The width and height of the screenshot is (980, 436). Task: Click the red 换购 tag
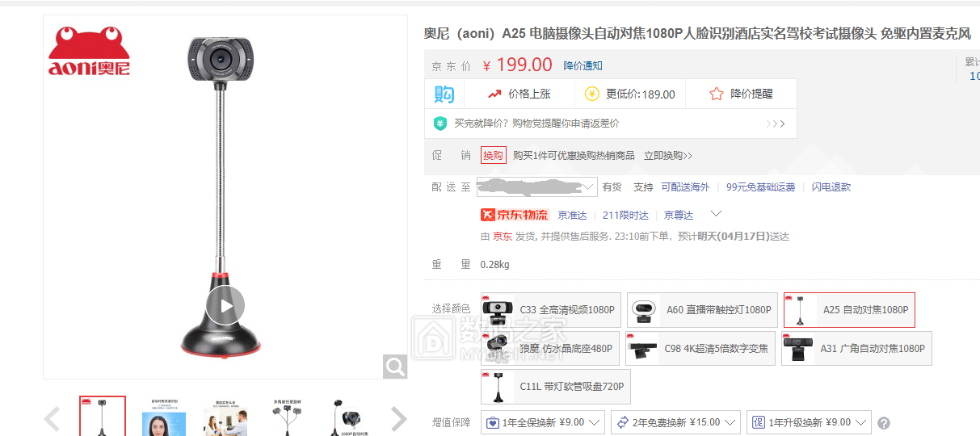pos(494,155)
